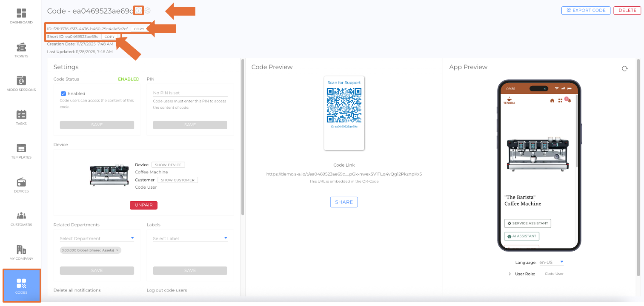Click the red Unpair button
This screenshot has width=644, height=306.
(143, 205)
